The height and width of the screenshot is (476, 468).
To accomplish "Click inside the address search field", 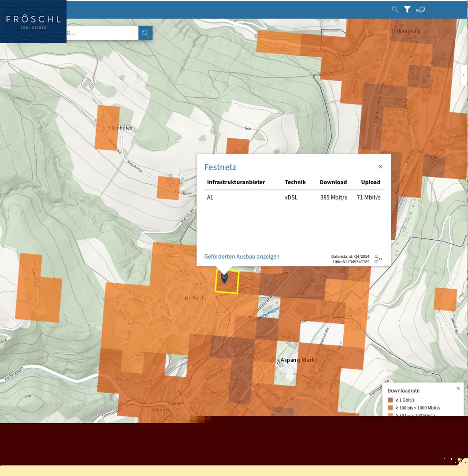I will 101,33.
